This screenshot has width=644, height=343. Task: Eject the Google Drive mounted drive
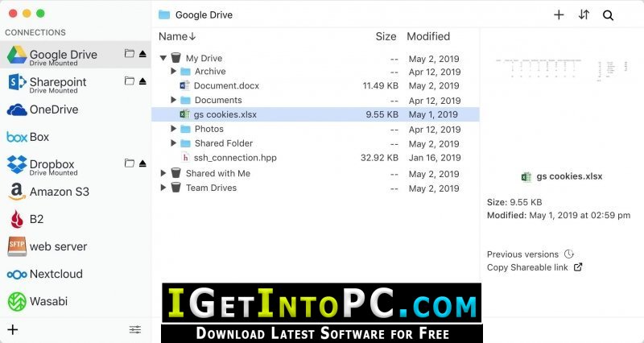(x=142, y=53)
